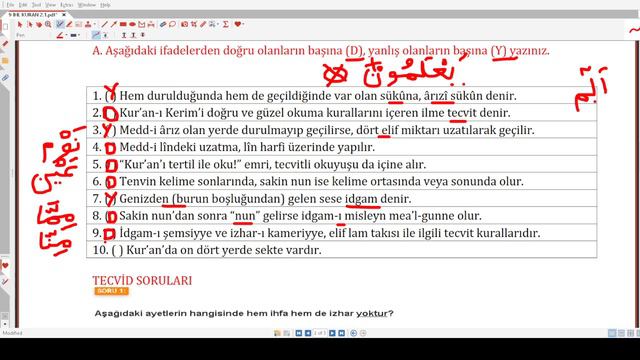
Task: Open the Help menu
Action: (105, 5)
